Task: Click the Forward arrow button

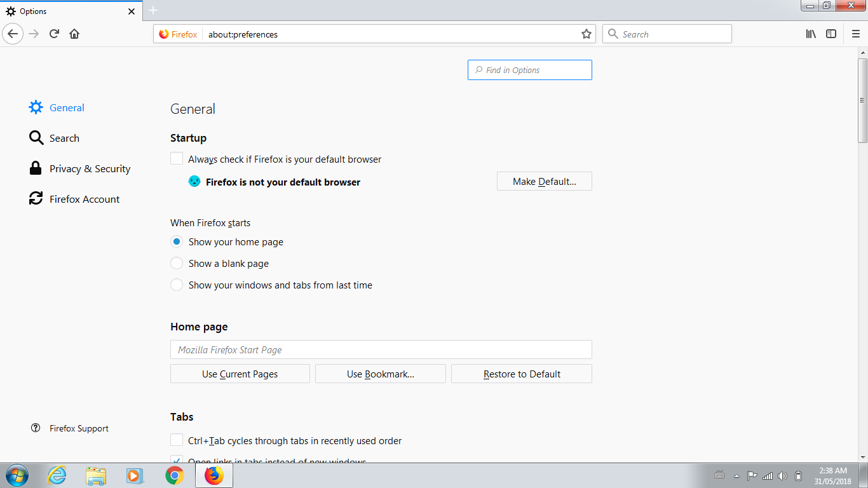Action: 34,34
